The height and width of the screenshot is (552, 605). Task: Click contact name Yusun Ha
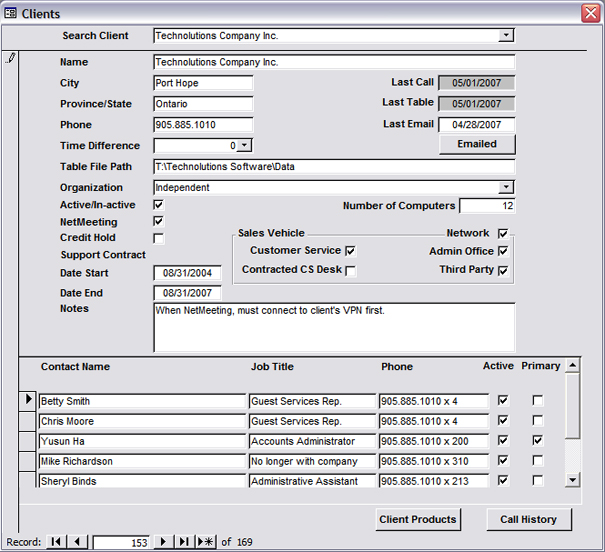tap(142, 441)
